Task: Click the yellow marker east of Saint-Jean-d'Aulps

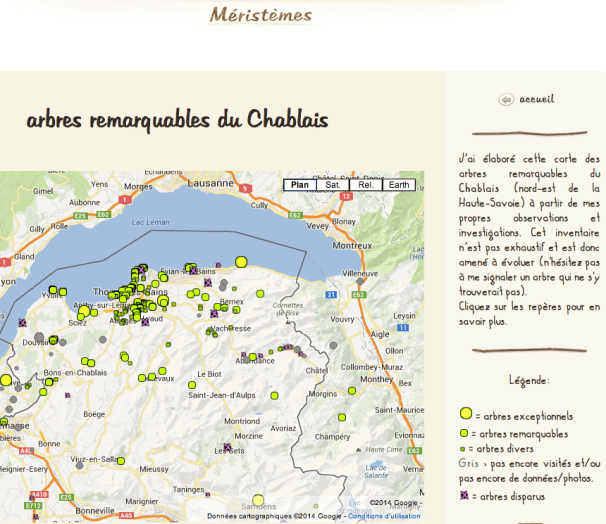Action: 274,396
